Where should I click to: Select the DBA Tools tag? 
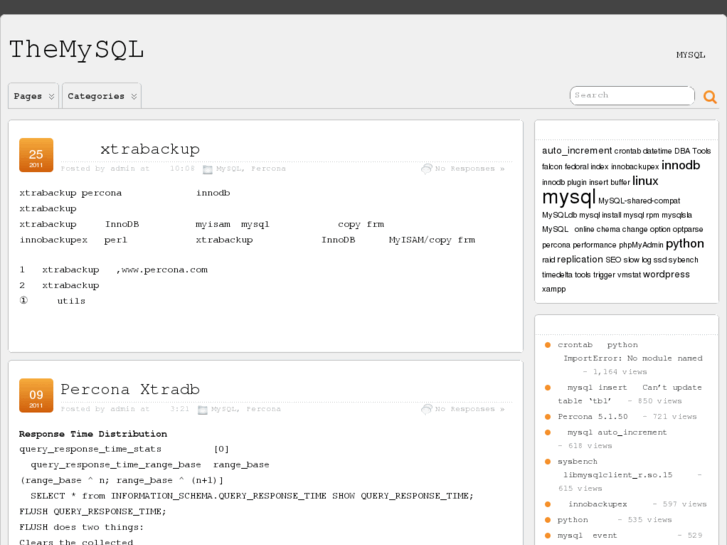point(692,151)
